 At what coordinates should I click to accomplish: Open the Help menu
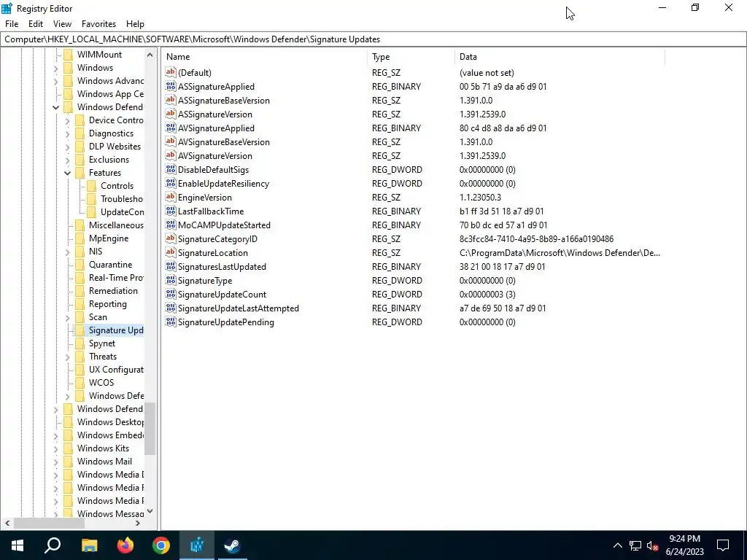pyautogui.click(x=135, y=24)
